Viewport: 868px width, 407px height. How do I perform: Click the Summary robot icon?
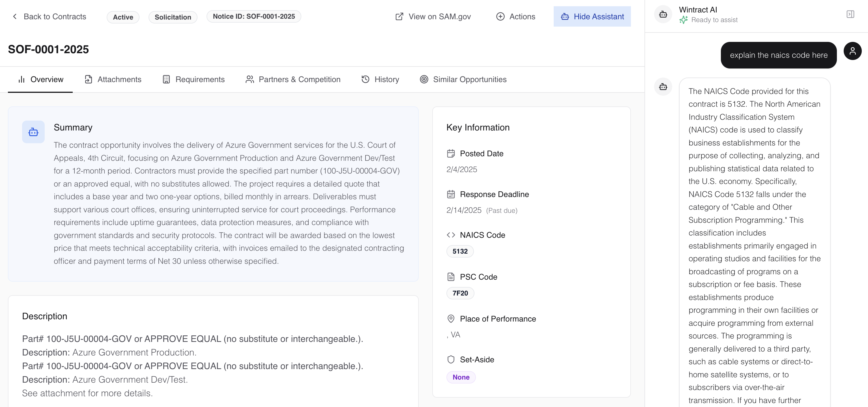point(33,132)
